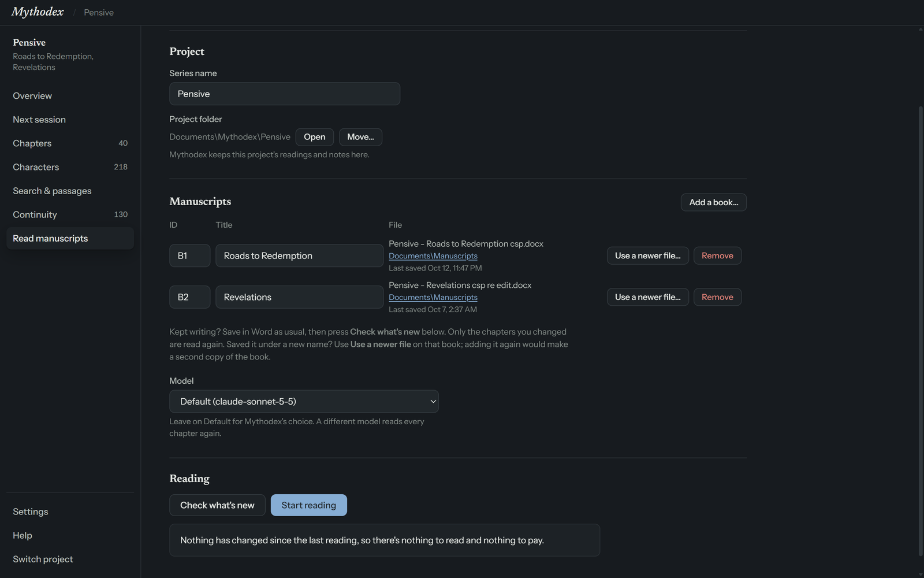924x578 pixels.
Task: Open Chapters in the sidebar
Action: point(70,143)
